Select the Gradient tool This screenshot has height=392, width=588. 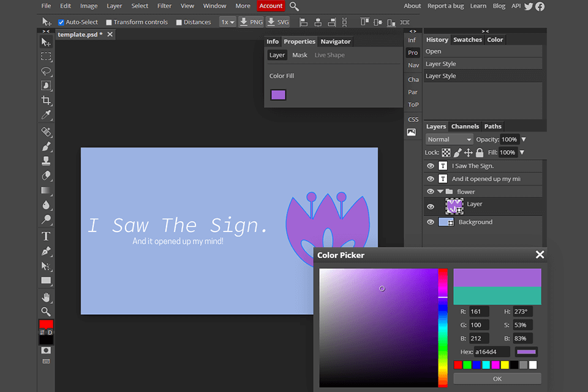[46, 190]
